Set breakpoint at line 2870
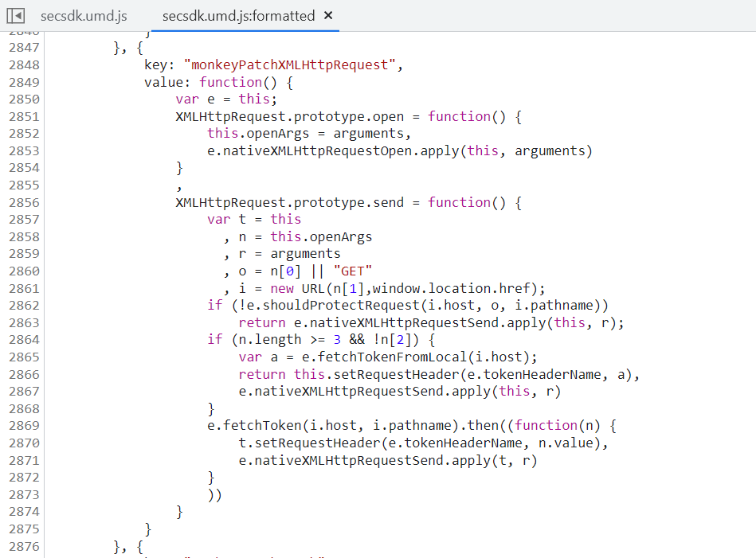The image size is (756, 558). pyautogui.click(x=24, y=443)
